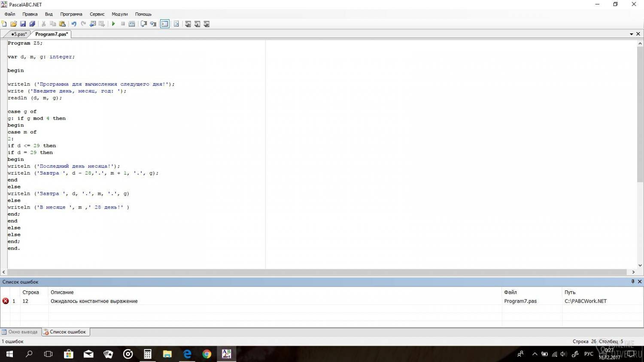The width and height of the screenshot is (644, 362).
Task: Click the Open file folder icon
Action: (14, 24)
